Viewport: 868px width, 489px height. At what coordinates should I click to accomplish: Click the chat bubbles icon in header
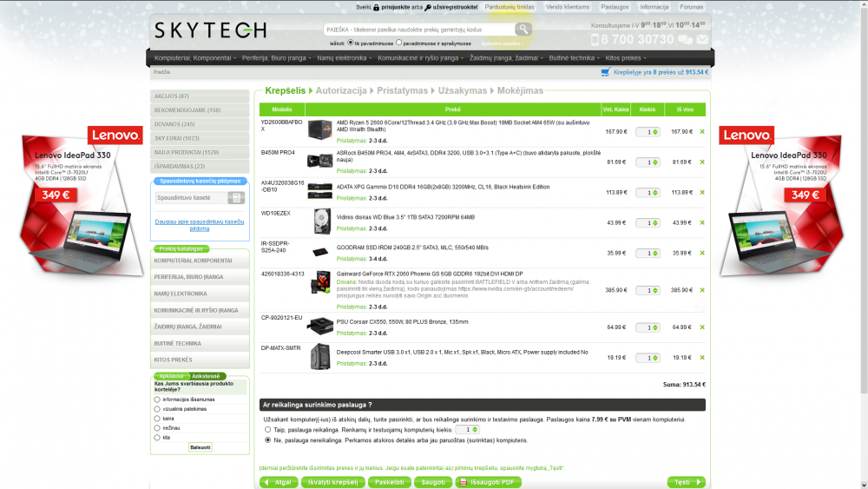click(686, 39)
